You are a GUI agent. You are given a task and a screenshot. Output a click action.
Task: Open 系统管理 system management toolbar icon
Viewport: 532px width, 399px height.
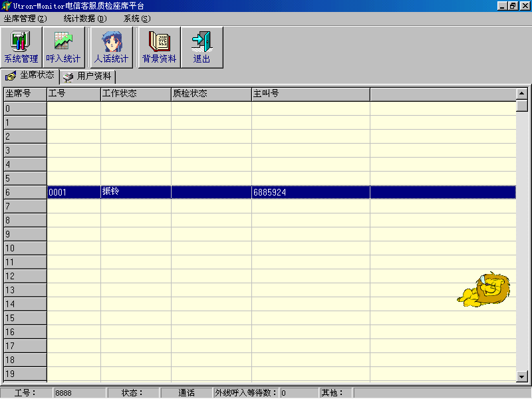[x=21, y=47]
